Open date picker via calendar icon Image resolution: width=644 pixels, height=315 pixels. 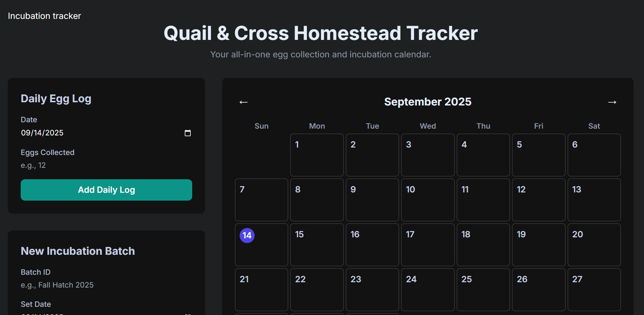pyautogui.click(x=188, y=133)
